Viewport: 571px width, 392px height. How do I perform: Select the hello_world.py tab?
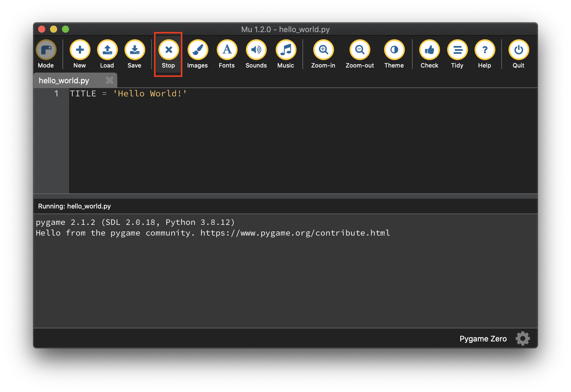click(64, 81)
